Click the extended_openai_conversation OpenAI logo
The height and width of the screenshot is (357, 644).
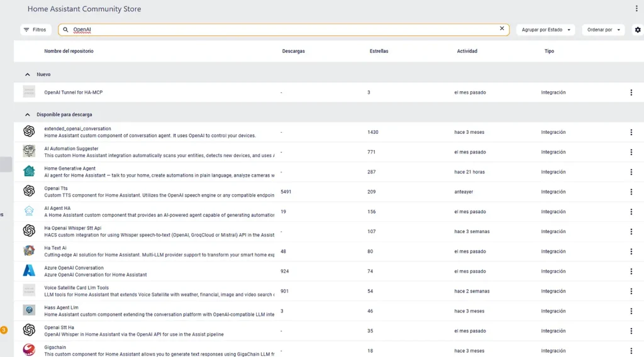[x=29, y=131]
